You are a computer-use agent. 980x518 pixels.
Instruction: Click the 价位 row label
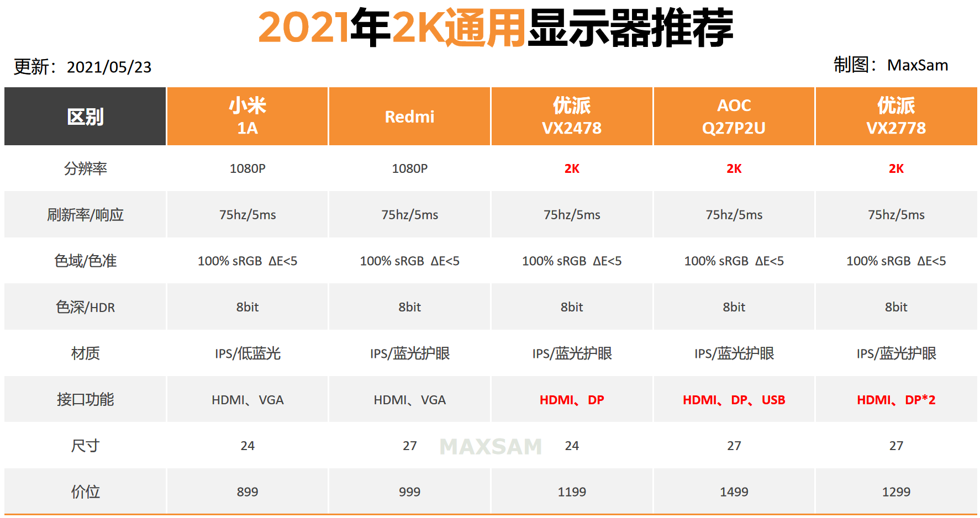pyautogui.click(x=85, y=491)
